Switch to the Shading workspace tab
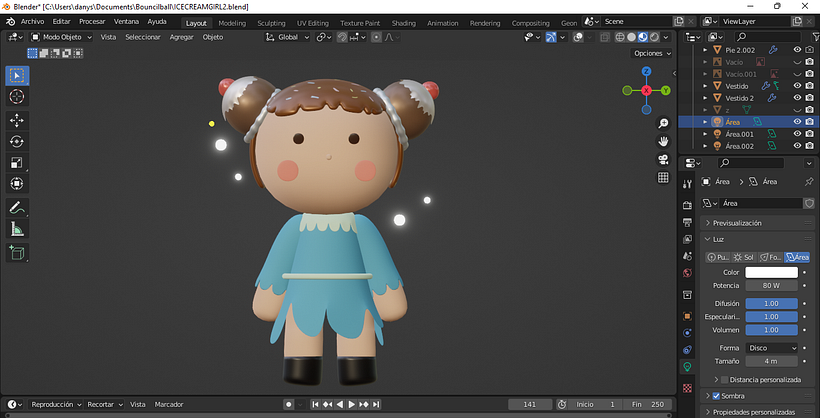820x418 pixels. (x=404, y=23)
